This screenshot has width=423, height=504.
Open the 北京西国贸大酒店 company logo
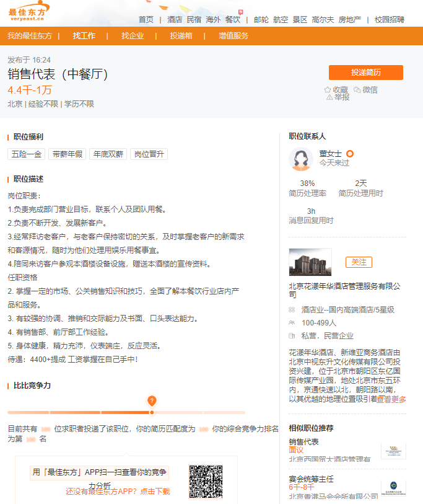click(x=393, y=451)
